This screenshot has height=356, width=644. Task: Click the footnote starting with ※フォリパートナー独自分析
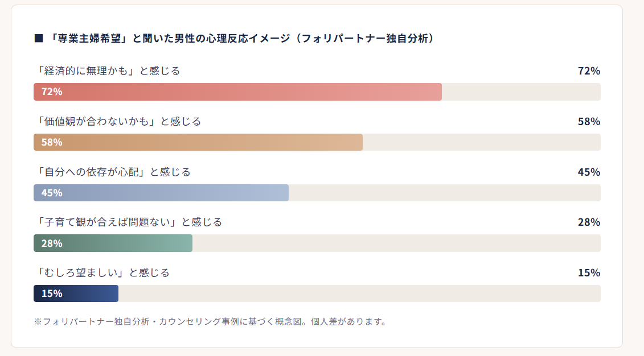(x=210, y=322)
